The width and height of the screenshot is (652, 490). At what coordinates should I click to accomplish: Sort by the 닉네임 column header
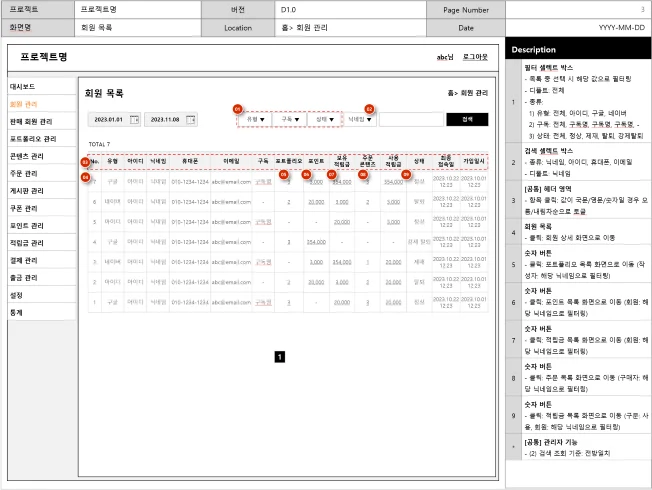[158, 161]
